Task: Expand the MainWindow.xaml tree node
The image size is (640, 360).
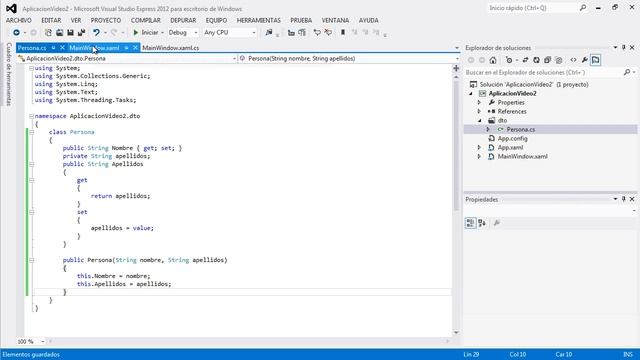Action: click(479, 156)
